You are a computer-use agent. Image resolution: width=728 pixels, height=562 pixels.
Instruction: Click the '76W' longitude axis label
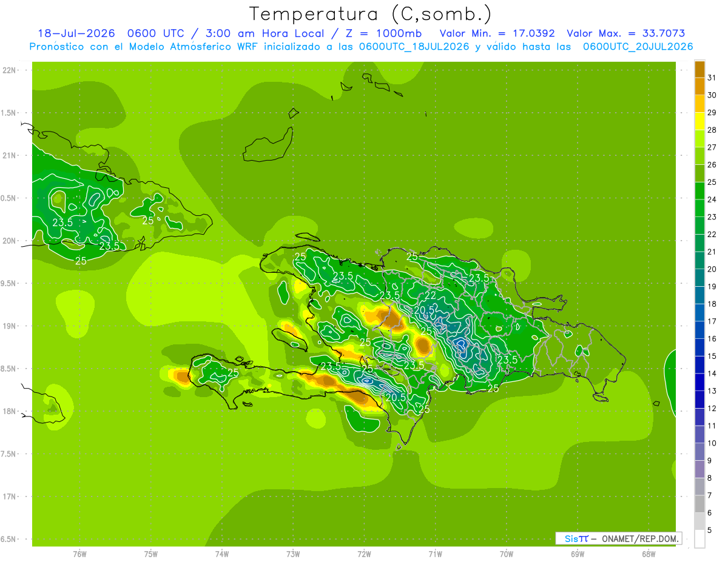click(x=79, y=554)
